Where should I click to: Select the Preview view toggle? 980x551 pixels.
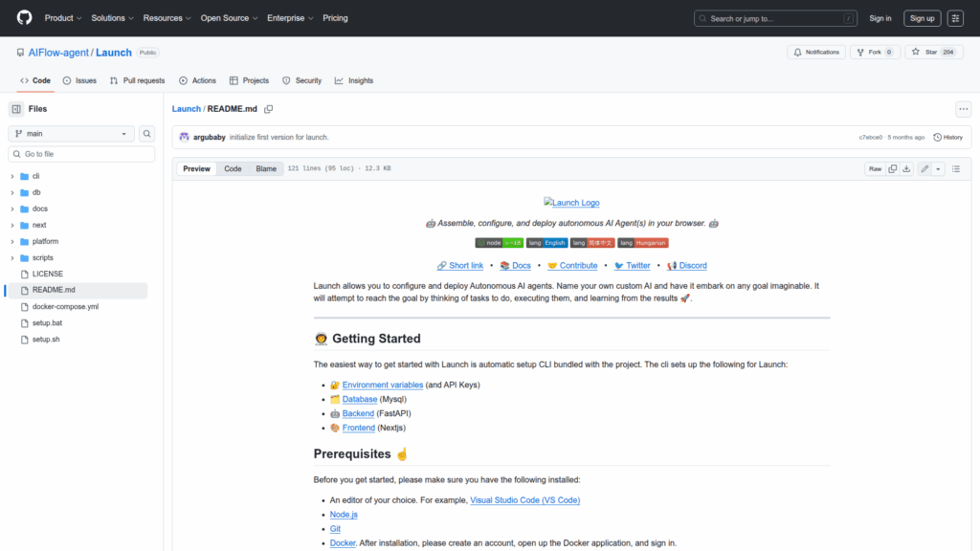(x=197, y=168)
